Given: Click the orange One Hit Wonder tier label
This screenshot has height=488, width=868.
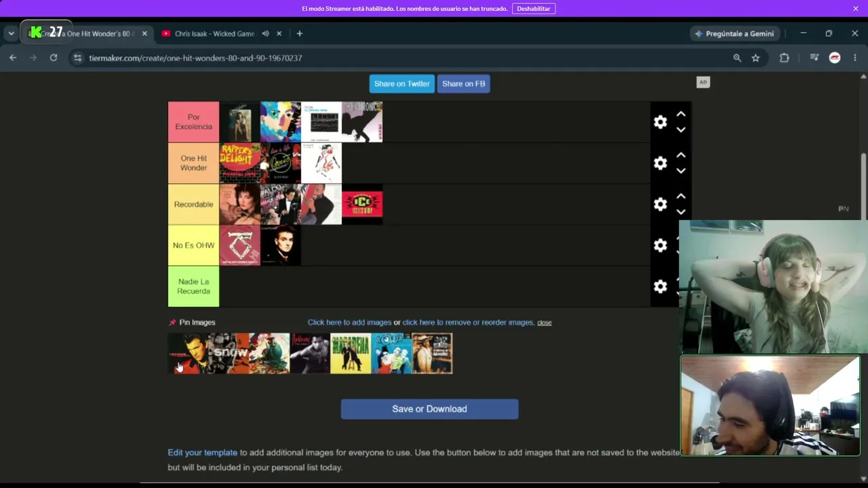Looking at the screenshot, I should [193, 163].
